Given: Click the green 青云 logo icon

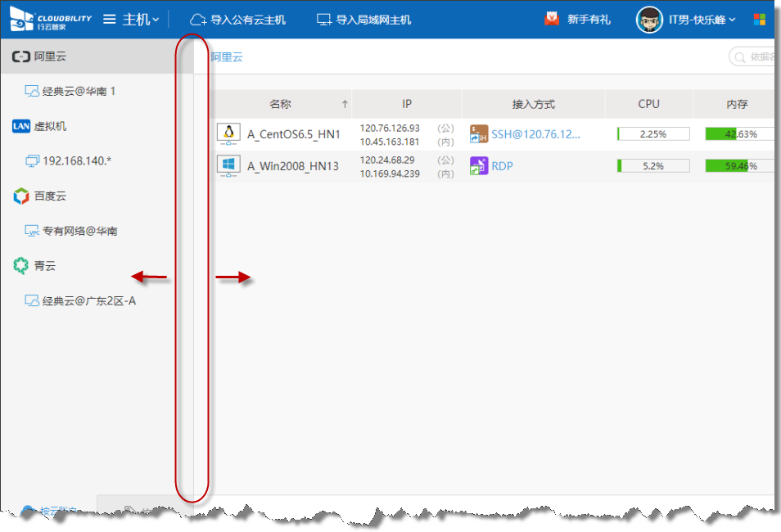Looking at the screenshot, I should pos(21,265).
